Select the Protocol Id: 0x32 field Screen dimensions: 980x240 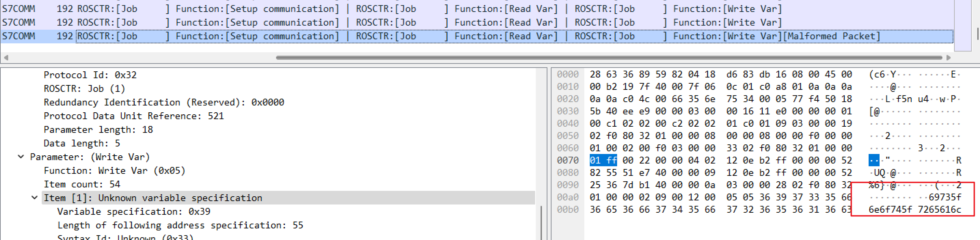tap(90, 75)
